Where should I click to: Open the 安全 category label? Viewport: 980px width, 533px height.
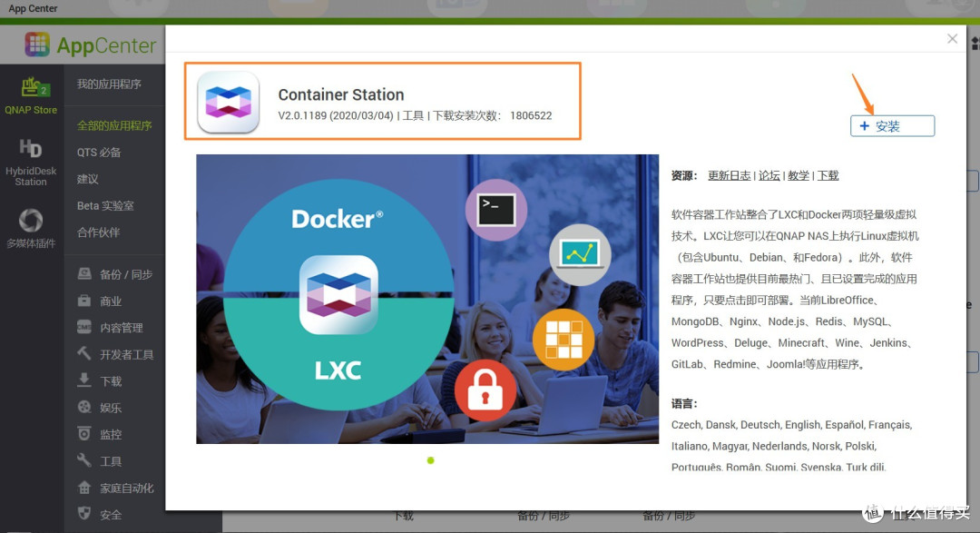click(111, 515)
